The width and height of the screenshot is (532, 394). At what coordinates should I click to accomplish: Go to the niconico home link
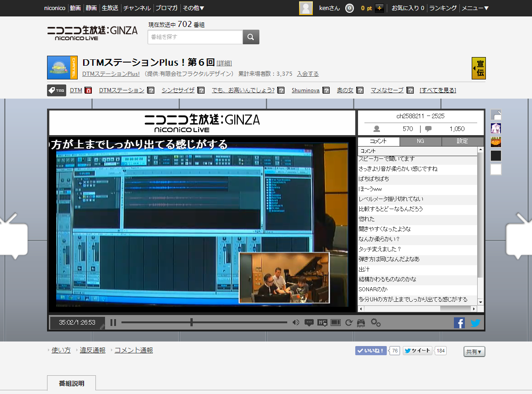click(x=55, y=8)
